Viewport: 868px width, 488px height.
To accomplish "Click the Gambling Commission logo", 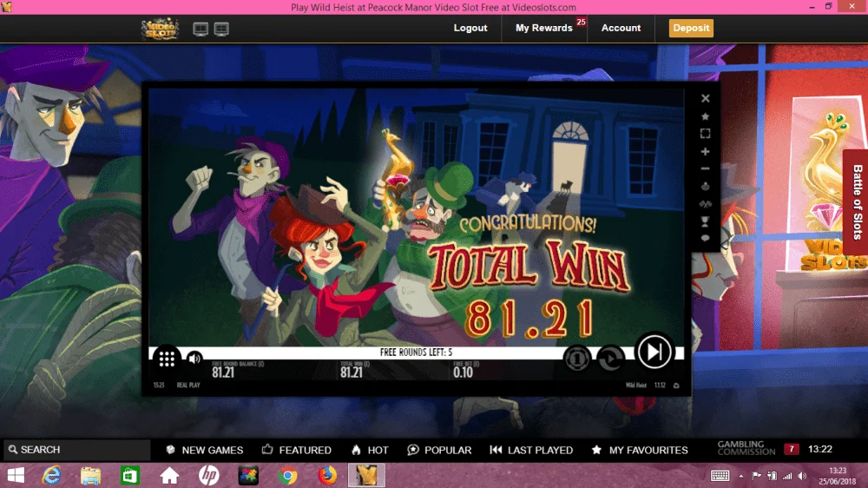I will pos(746,448).
